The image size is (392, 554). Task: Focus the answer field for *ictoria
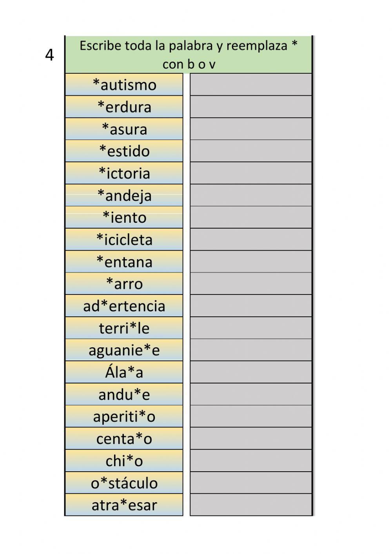coord(251,173)
